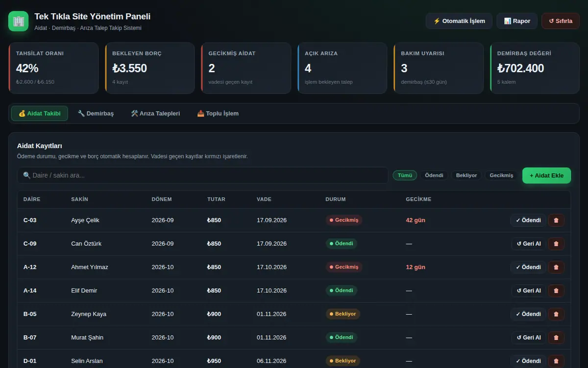The height and width of the screenshot is (368, 588).
Task: Switch to the Aidat Takibi tab
Action: pos(40,113)
